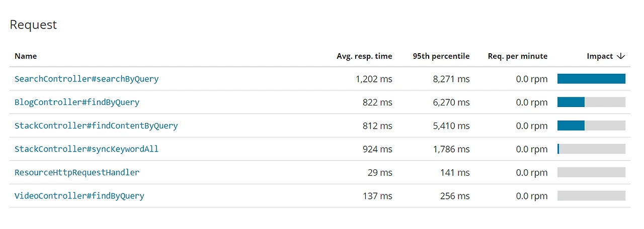Sort by the Name column header
This screenshot has height=229, width=644.
point(26,56)
